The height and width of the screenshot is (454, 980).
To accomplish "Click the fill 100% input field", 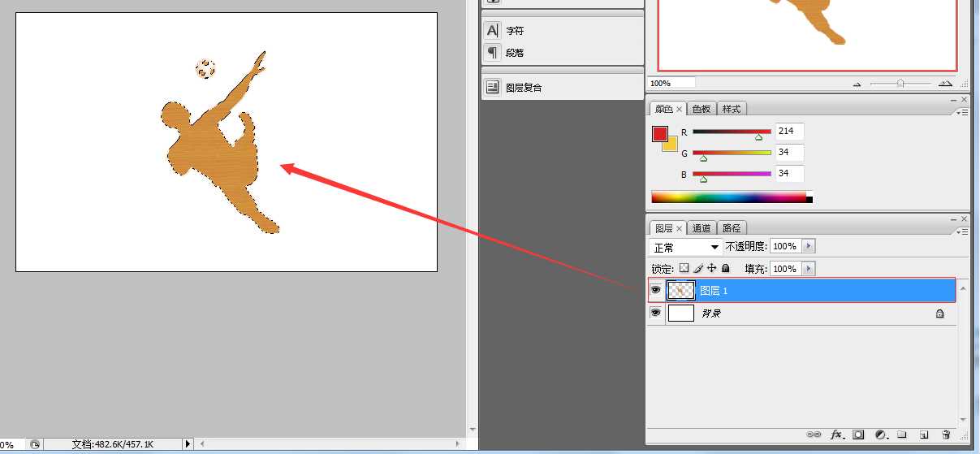I will (786, 269).
